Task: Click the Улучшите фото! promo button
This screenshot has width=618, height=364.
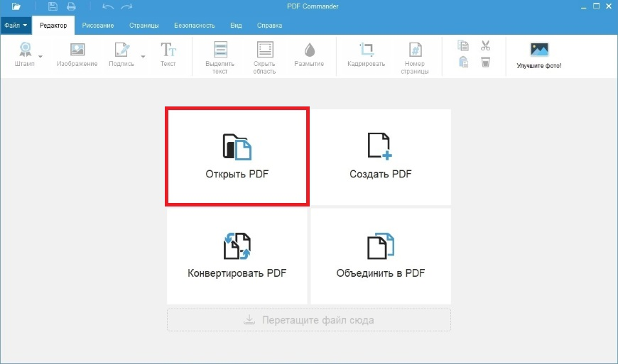Action: coord(539,56)
